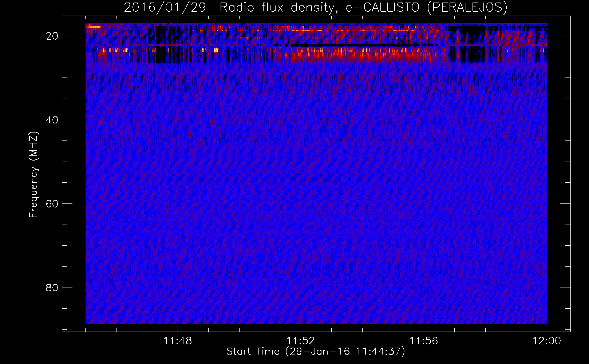Click the 11:56 time axis label
This screenshot has width=589, height=364.
coord(424,341)
